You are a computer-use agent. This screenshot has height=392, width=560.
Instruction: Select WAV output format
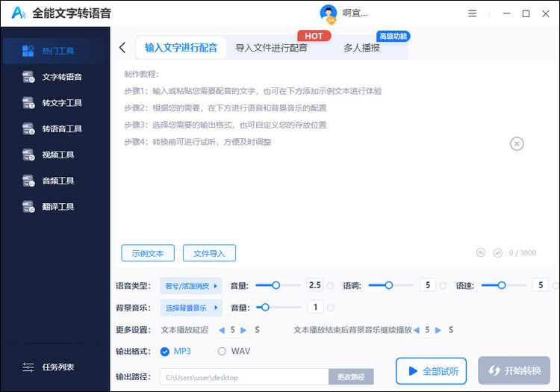pos(222,351)
